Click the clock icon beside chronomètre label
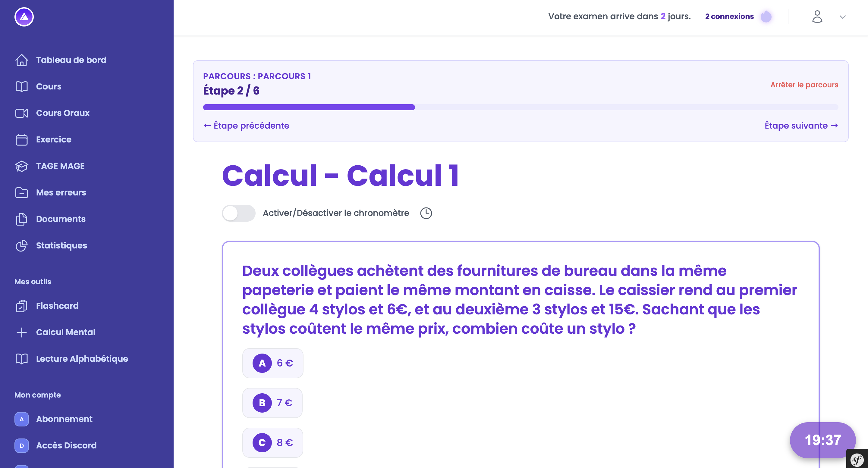The width and height of the screenshot is (868, 468). [x=426, y=213]
